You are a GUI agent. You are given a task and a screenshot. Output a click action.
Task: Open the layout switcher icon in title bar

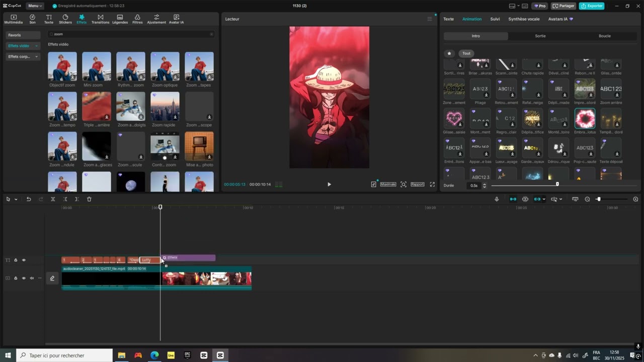coord(512,6)
